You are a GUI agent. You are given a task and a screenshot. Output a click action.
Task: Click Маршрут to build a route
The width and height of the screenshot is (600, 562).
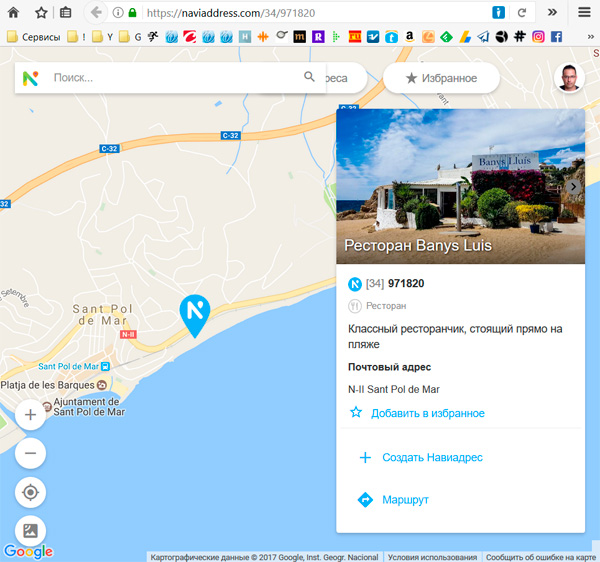405,499
